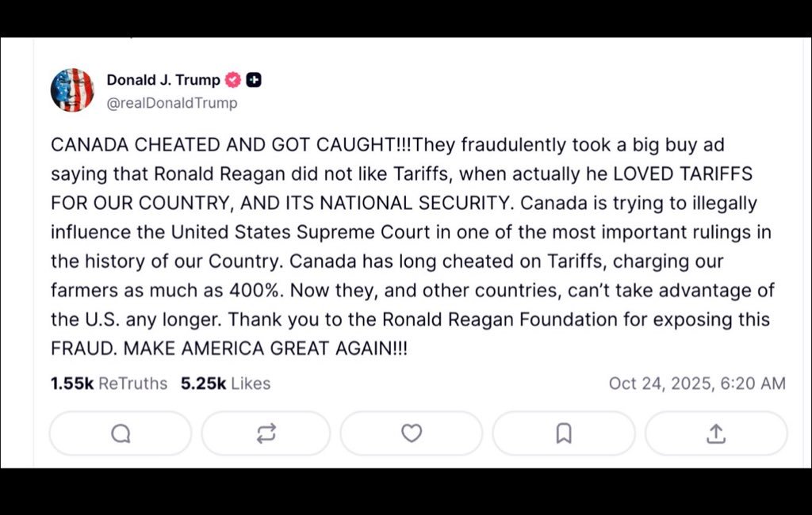Viewport: 812px width, 515px height.
Task: Open profile via Trump's flag avatar
Action: click(x=74, y=90)
